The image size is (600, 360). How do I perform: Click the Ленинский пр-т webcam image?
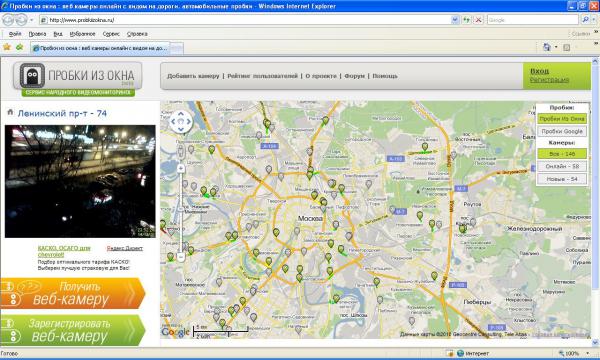click(x=80, y=181)
